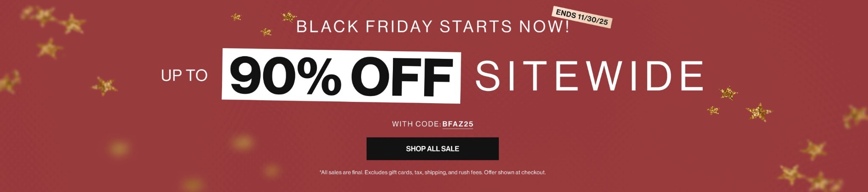Click the gold star touching the BLACK FRIDAY headline
Viewport: 868px width, 192px height.
pyautogui.click(x=289, y=17)
